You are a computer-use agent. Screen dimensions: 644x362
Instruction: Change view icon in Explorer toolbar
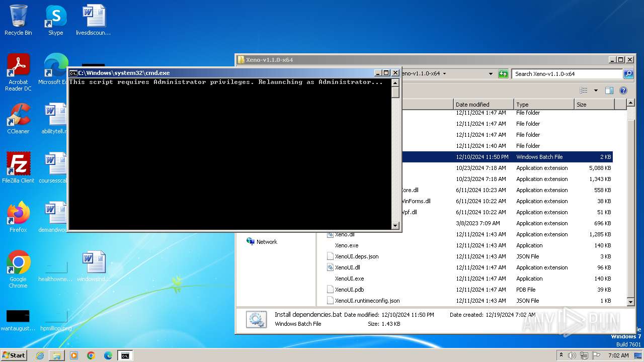[584, 90]
